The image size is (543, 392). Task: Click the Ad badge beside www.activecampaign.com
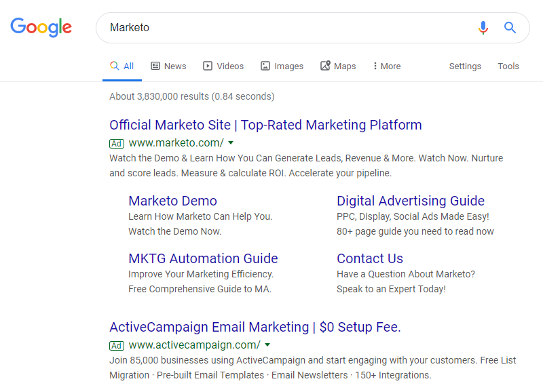[117, 346]
